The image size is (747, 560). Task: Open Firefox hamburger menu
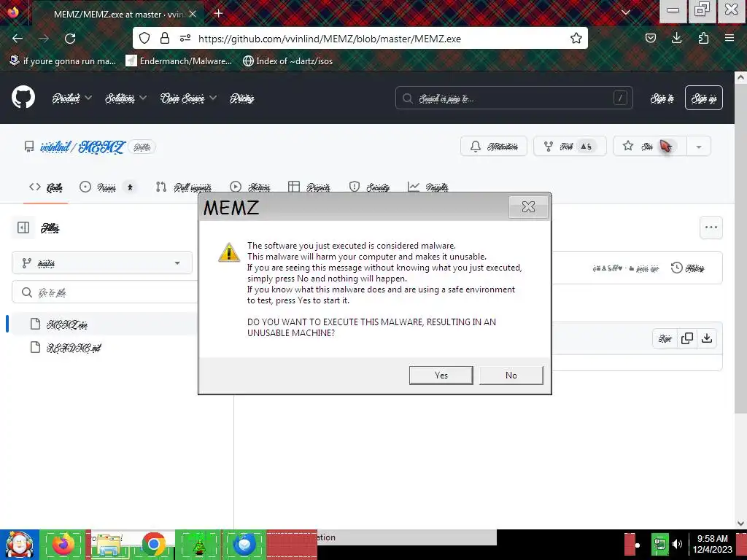[729, 38]
